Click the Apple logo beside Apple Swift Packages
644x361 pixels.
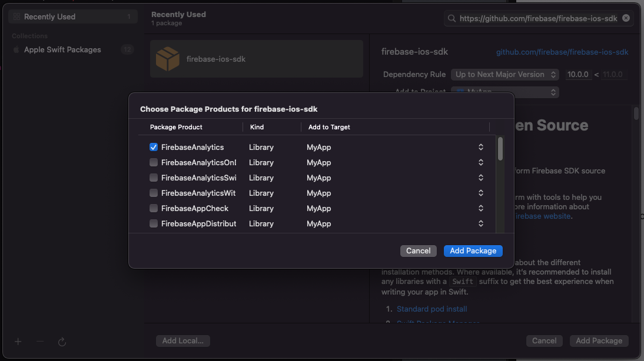point(16,50)
